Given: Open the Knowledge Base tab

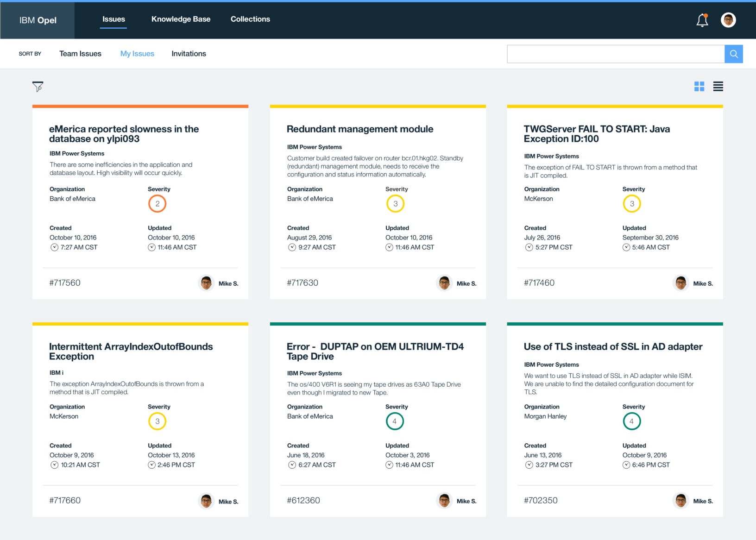Looking at the screenshot, I should pos(181,19).
